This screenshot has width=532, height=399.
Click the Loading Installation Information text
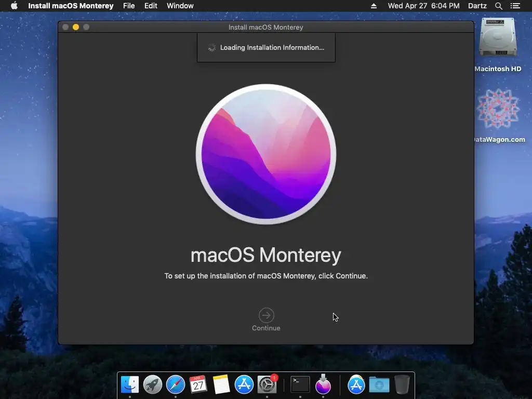coord(272,47)
